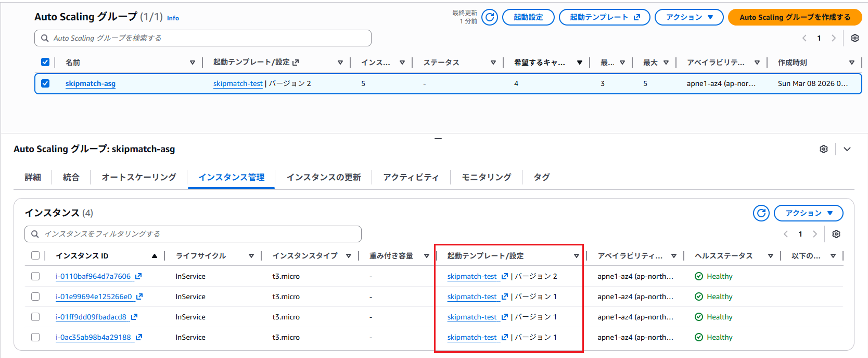Switch to the アクティビティ tab
Screen dimensions: 868x358
point(411,177)
